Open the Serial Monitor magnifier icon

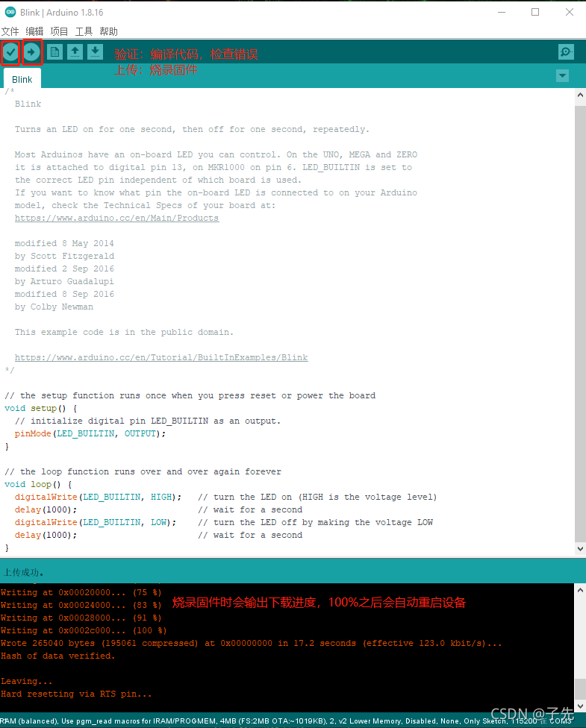(566, 52)
